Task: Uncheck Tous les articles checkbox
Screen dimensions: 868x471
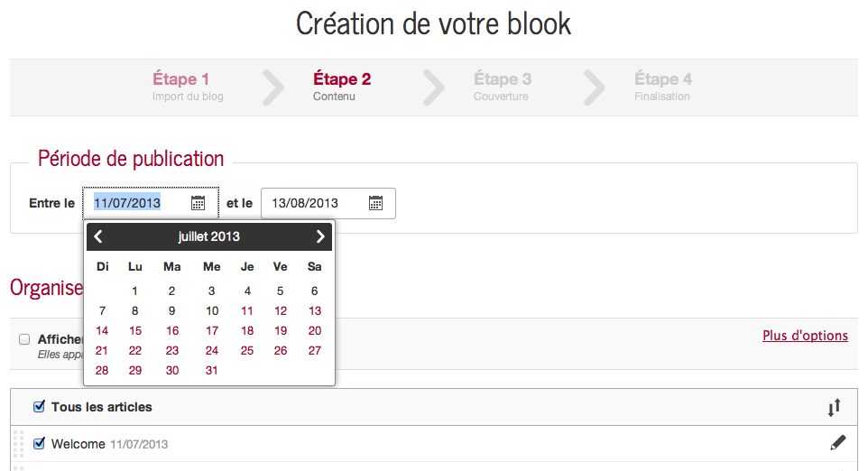Action: pos(39,407)
